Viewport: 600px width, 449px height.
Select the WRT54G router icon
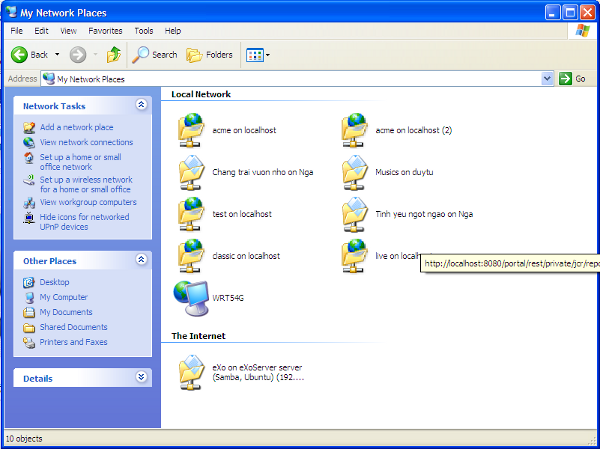pos(189,298)
